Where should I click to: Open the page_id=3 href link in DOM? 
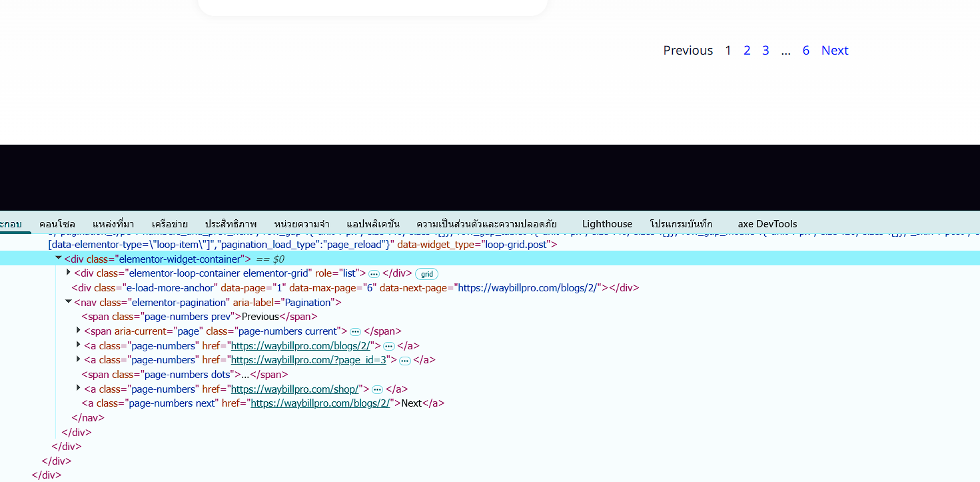pyautogui.click(x=308, y=360)
